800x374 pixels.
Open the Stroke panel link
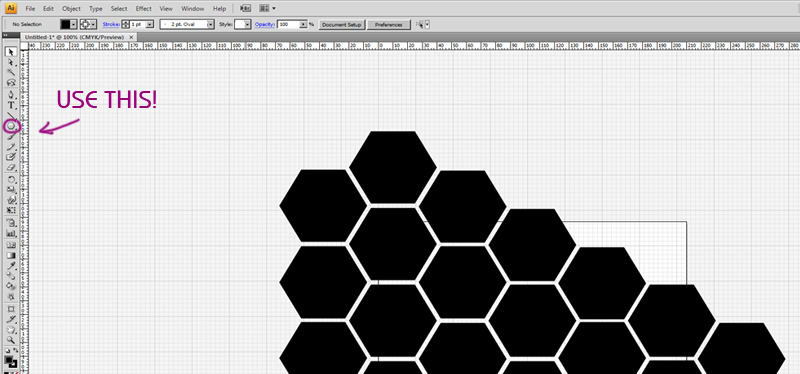click(x=111, y=24)
